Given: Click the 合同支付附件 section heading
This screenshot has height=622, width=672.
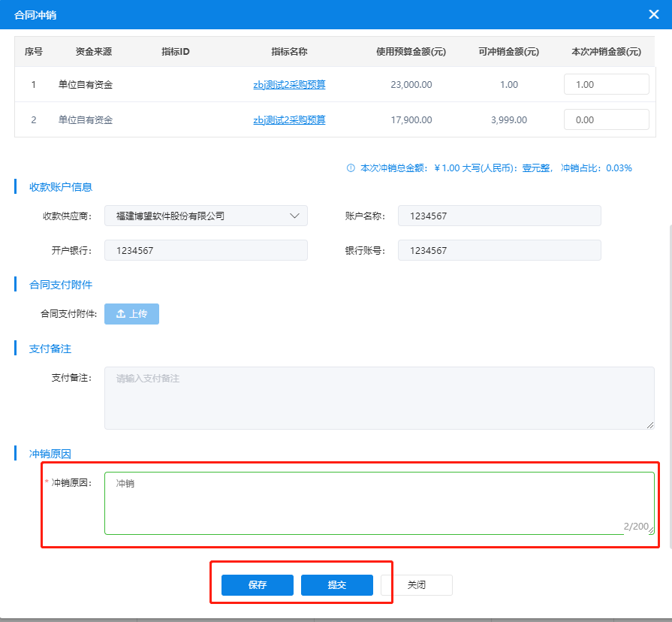Looking at the screenshot, I should pyautogui.click(x=60, y=285).
